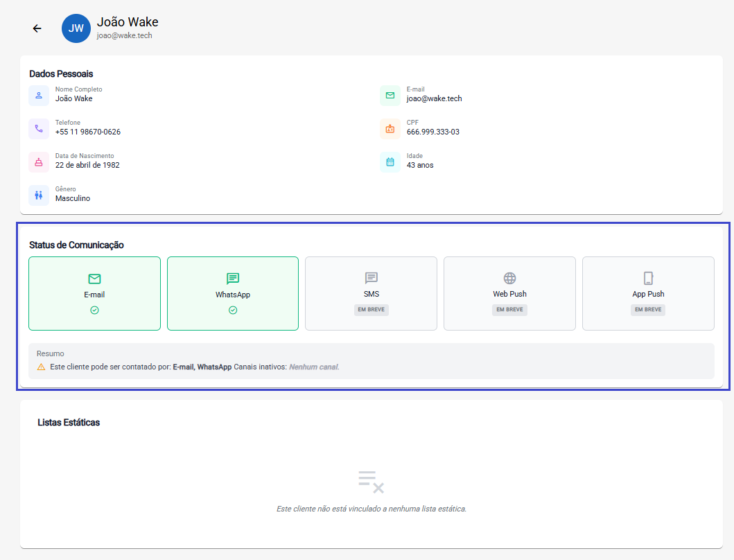Select the Web Push channel card
The height and width of the screenshot is (560, 734).
pyautogui.click(x=509, y=293)
